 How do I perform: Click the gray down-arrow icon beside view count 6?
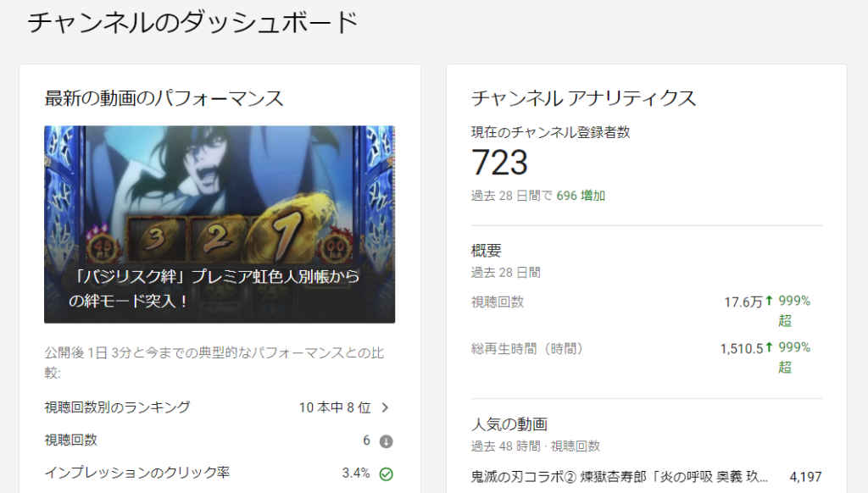[386, 441]
